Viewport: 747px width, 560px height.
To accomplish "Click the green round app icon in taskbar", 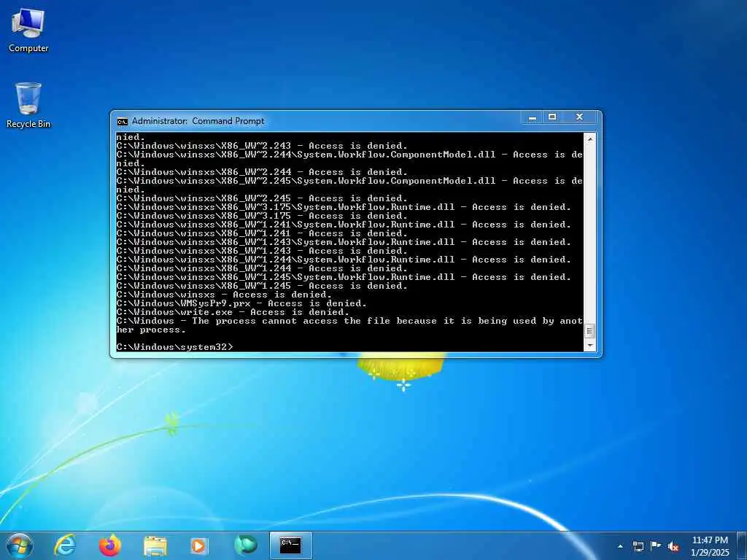I will (245, 545).
